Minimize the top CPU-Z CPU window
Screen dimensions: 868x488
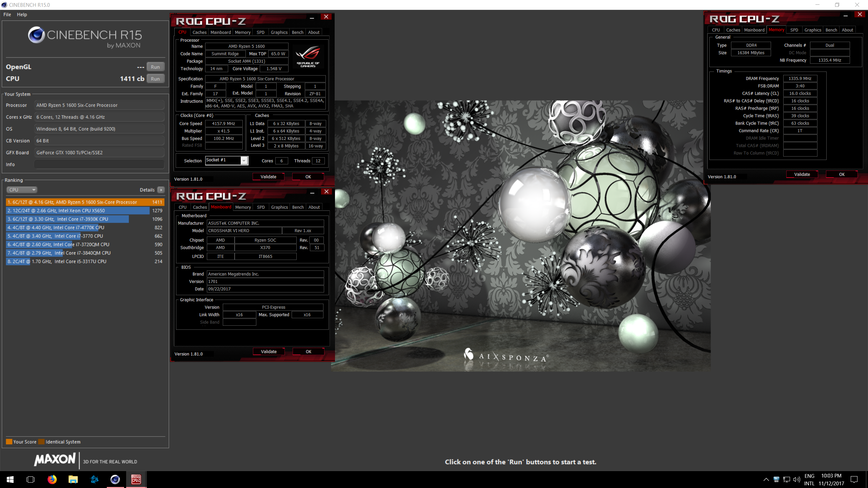tap(312, 17)
